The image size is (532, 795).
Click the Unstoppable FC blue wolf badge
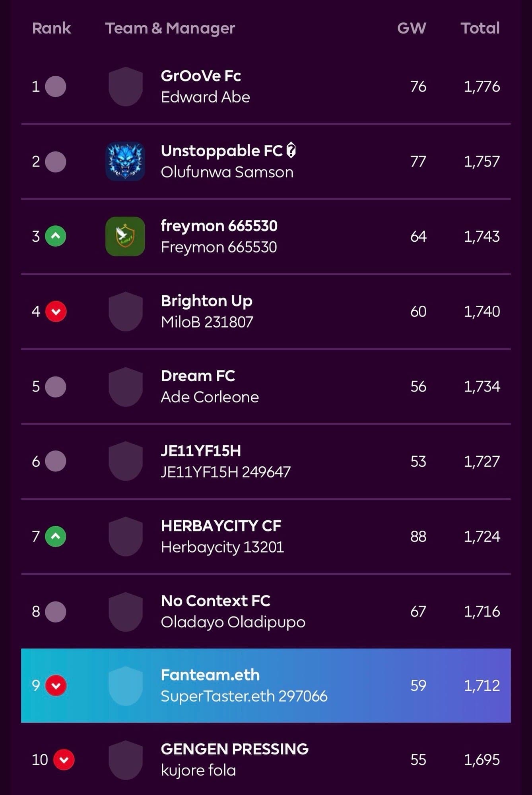[125, 161]
